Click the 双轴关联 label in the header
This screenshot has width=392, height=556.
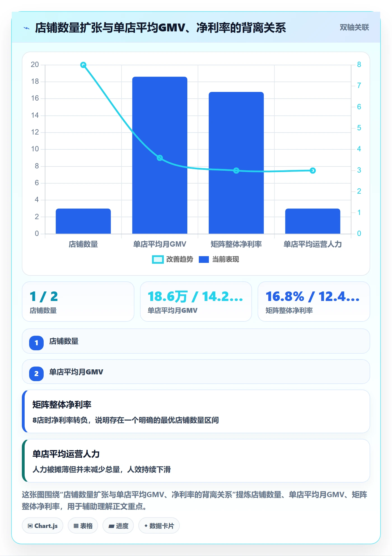pos(354,27)
